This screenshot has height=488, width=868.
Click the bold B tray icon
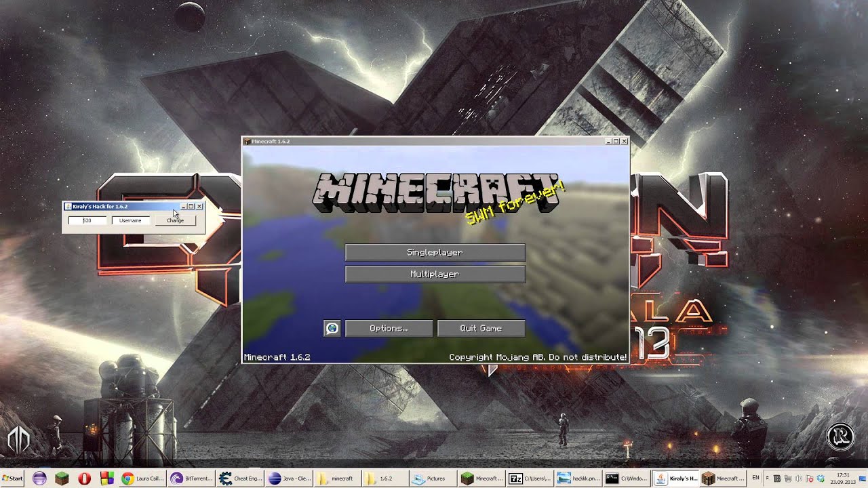click(x=777, y=478)
